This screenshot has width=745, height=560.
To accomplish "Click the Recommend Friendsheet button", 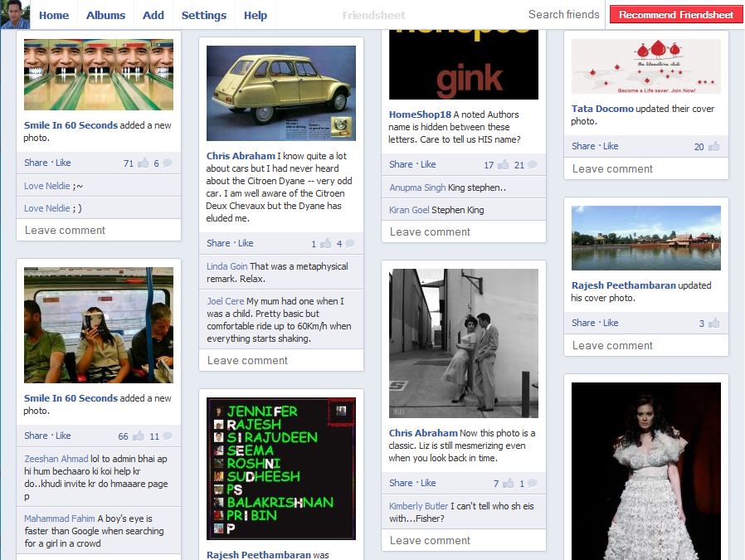I will 675,15.
